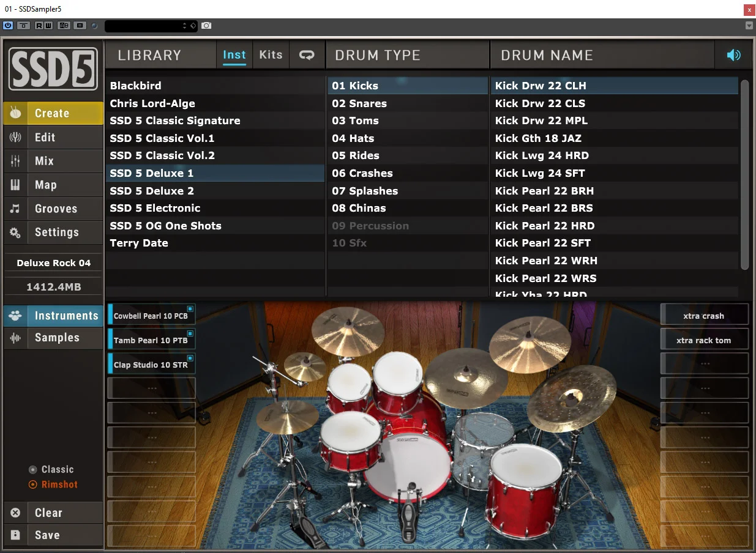Click the xtra rack tom slot
The width and height of the screenshot is (756, 553).
pos(704,340)
